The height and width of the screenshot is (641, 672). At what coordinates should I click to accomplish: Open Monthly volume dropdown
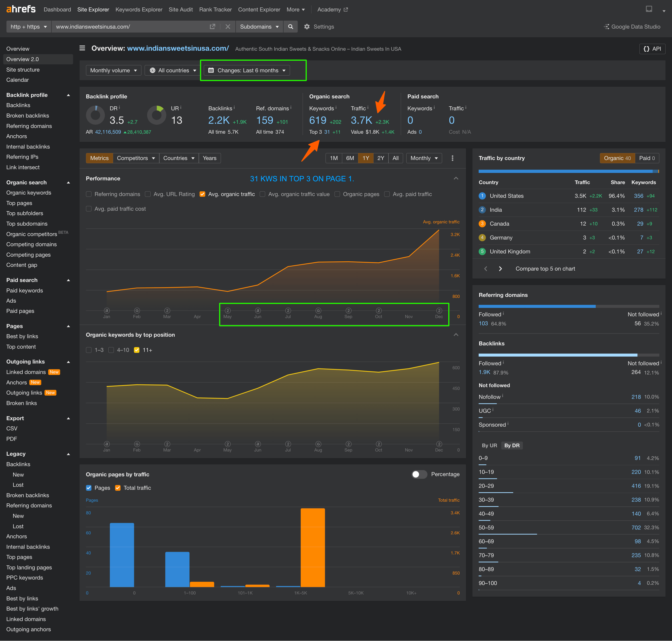114,70
